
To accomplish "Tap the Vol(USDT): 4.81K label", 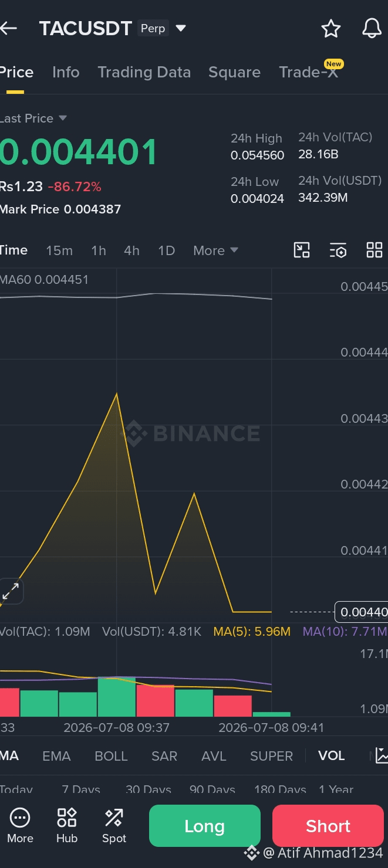I will pyautogui.click(x=151, y=632).
